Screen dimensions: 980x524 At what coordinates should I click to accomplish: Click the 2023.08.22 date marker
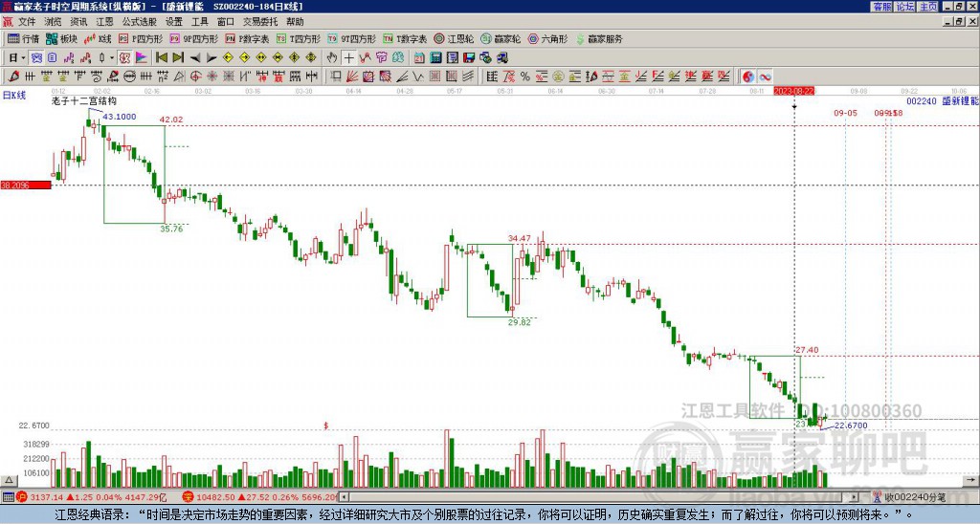(x=793, y=91)
